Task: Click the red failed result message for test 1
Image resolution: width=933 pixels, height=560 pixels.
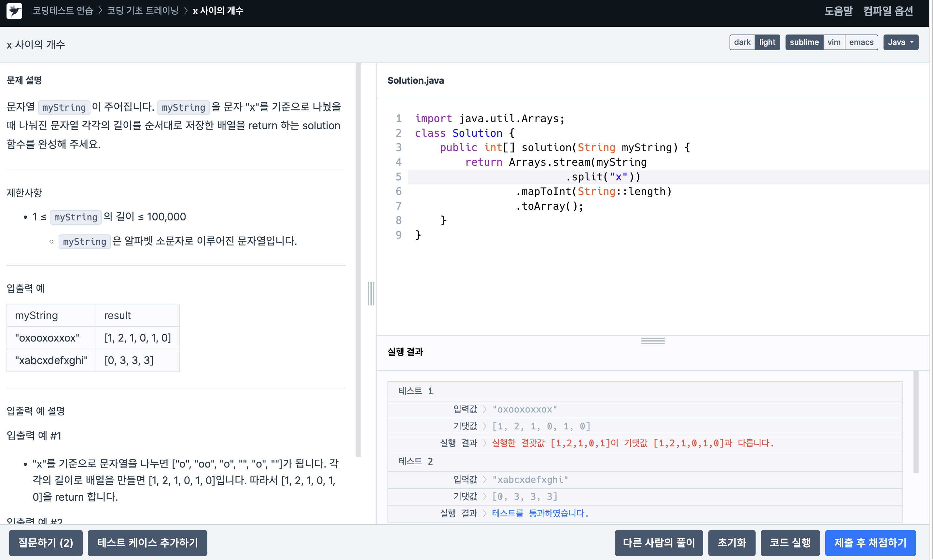Action: (x=633, y=443)
